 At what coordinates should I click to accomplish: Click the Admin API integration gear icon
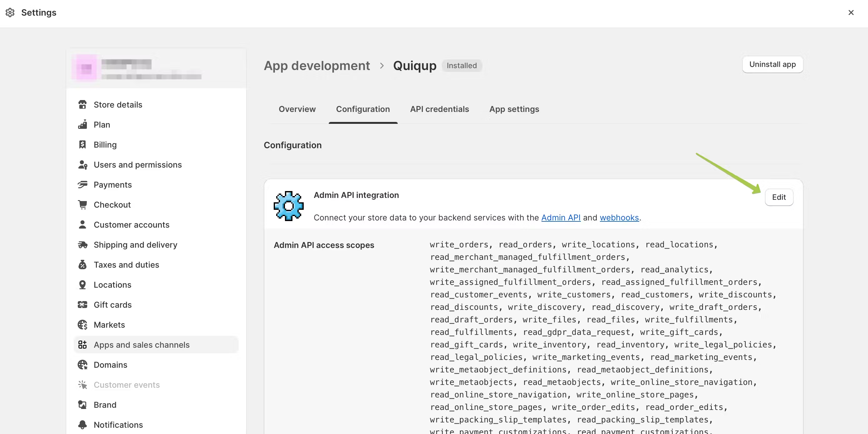(288, 206)
